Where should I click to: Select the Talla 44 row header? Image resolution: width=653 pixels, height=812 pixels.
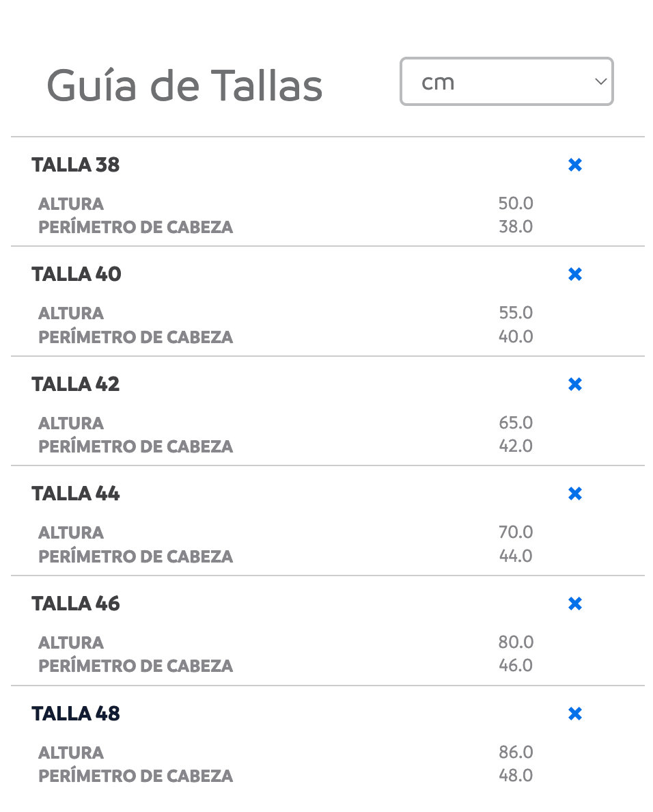click(76, 493)
